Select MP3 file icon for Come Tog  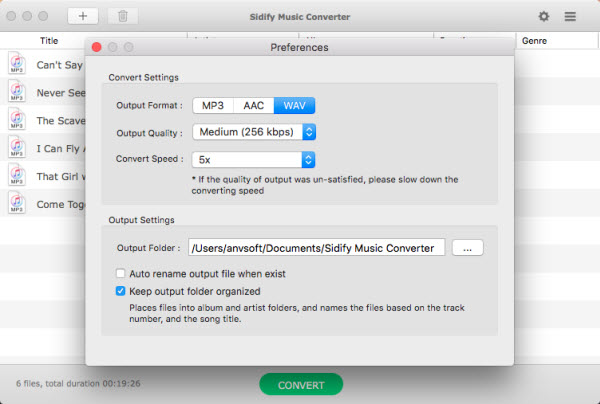(17, 203)
